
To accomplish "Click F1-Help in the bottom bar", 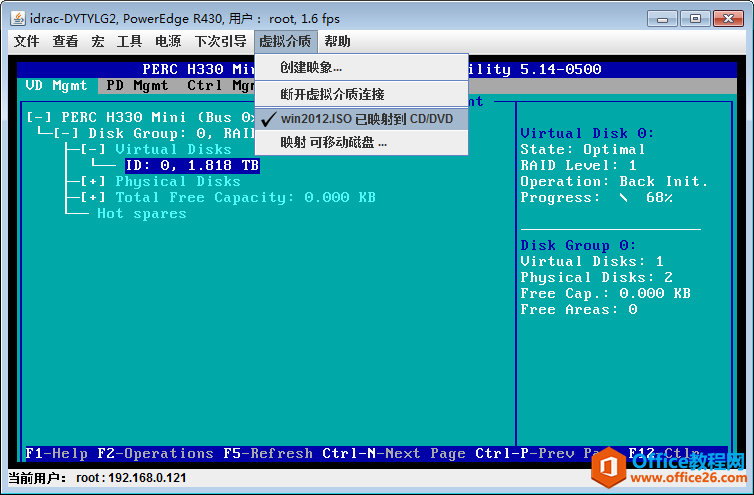I will click(x=56, y=454).
